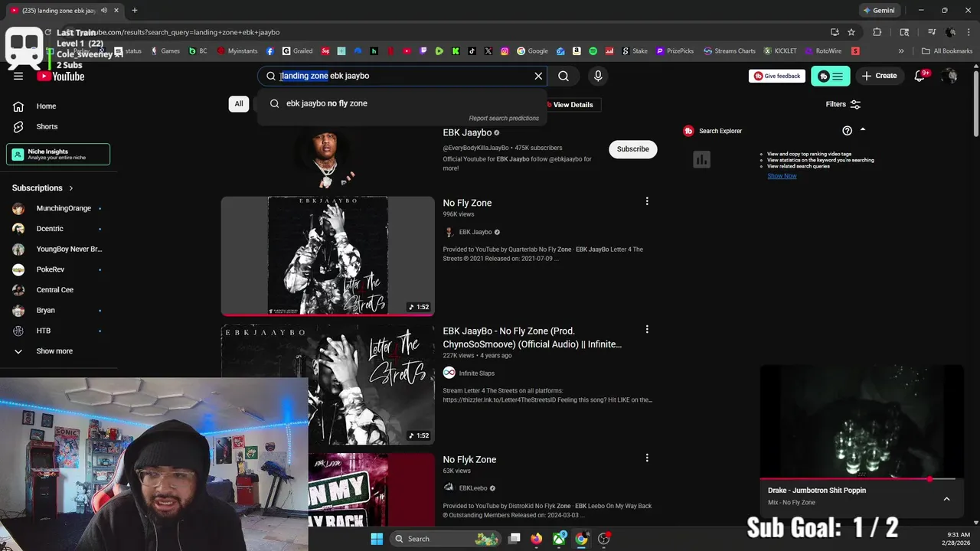980x551 pixels.
Task: Open MunchingOrange subscription
Action: [x=58, y=208]
